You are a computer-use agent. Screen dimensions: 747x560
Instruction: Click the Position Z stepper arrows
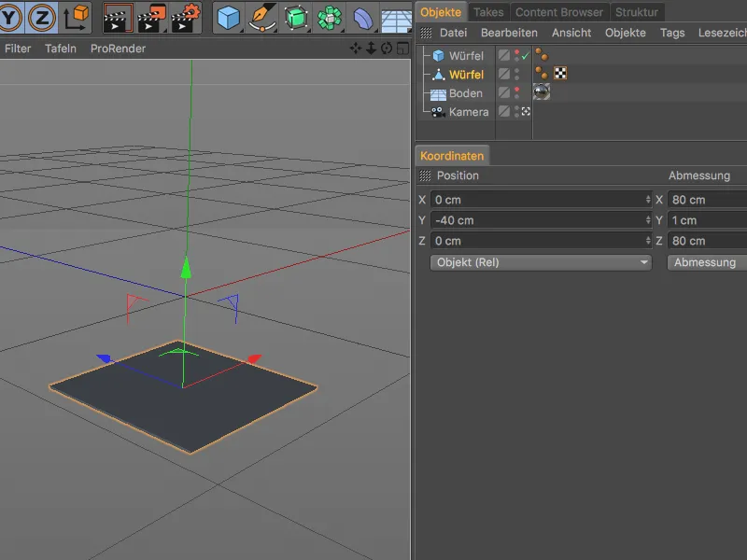point(648,241)
